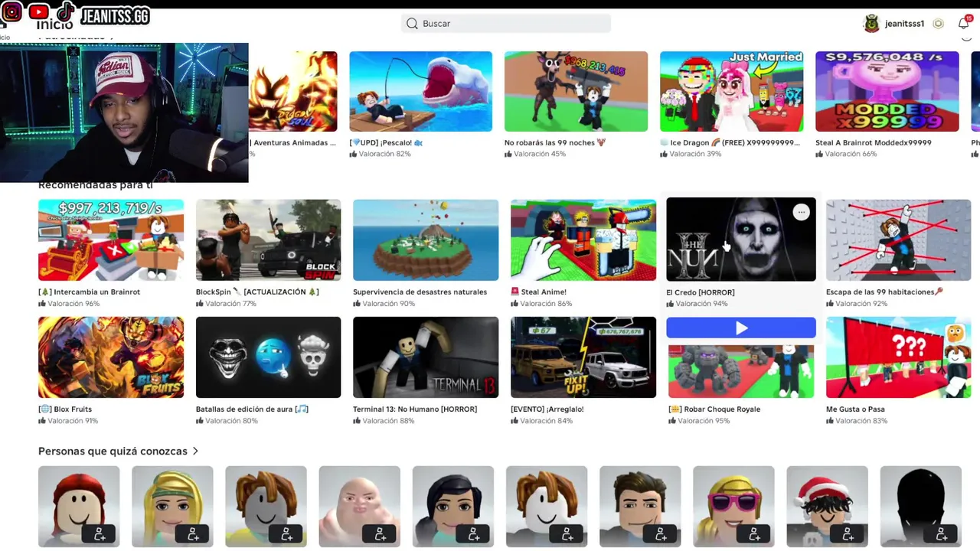Click the Robux coin icon
This screenshot has width=980, height=551.
click(x=938, y=24)
